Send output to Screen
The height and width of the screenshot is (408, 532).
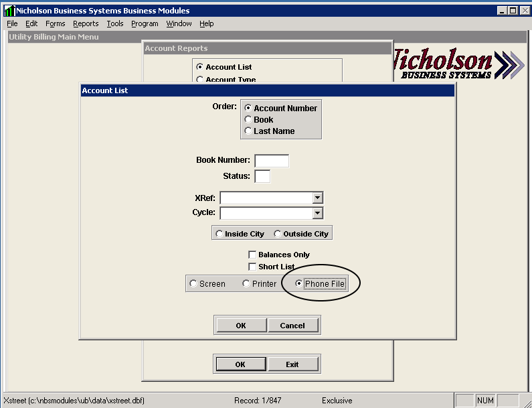click(x=194, y=283)
